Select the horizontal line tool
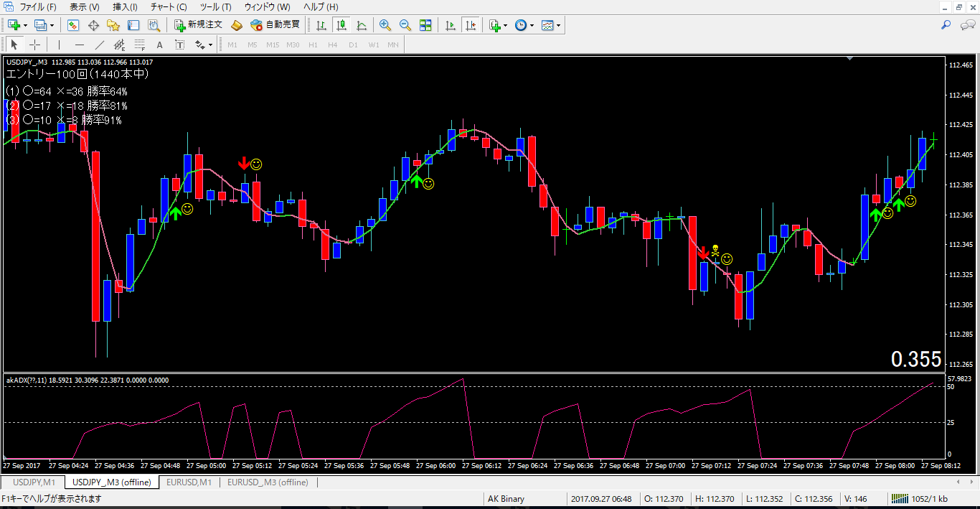The image size is (980, 509). point(80,45)
